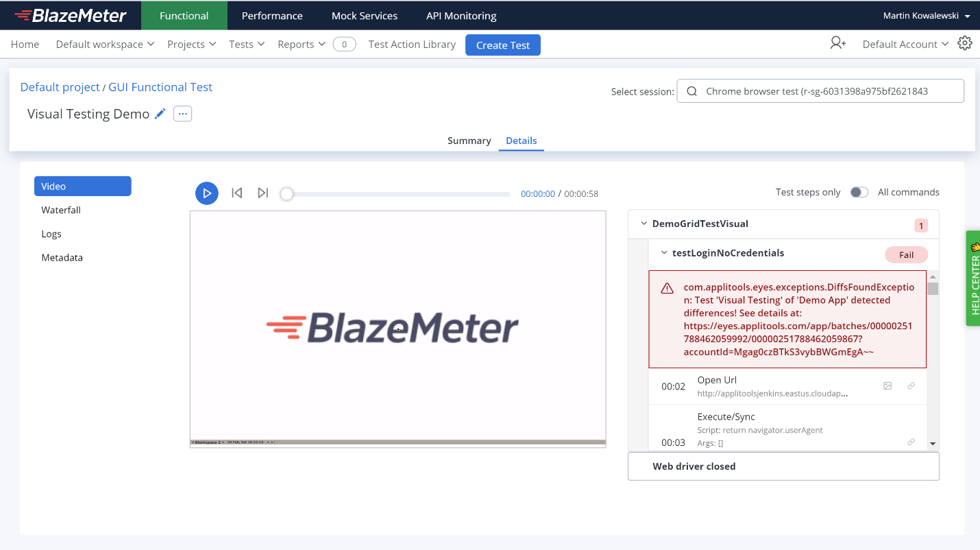
Task: Click the video preview showing BlazeMeter logo
Action: (x=398, y=329)
